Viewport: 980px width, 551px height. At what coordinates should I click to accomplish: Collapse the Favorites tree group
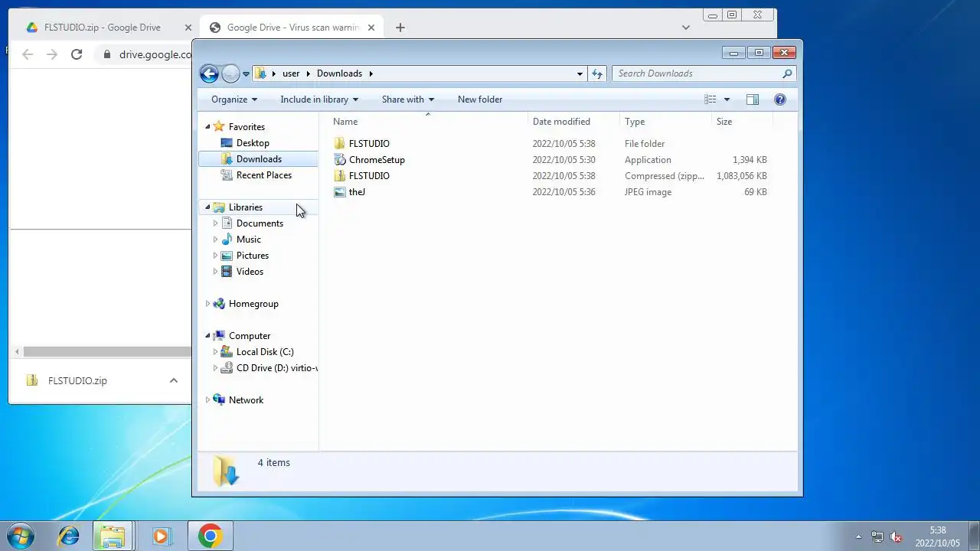tap(207, 127)
